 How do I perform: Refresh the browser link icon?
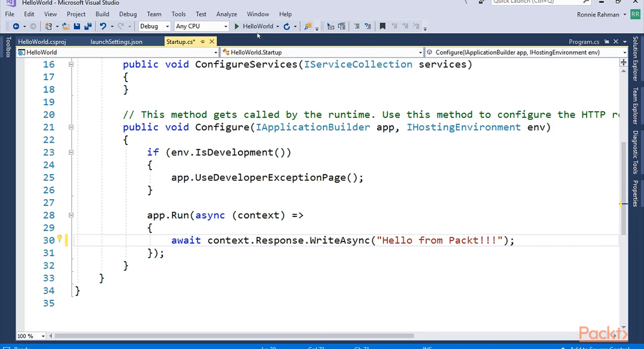(x=287, y=26)
